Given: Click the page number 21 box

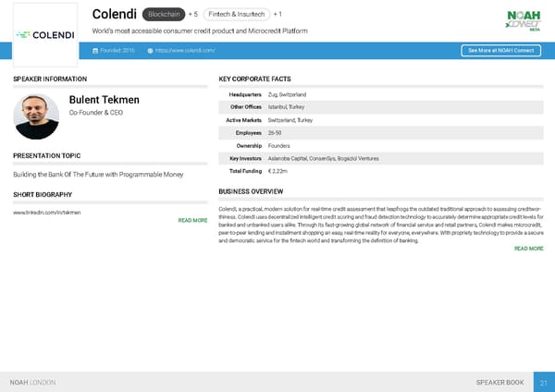Looking at the screenshot, I should 544,382.
